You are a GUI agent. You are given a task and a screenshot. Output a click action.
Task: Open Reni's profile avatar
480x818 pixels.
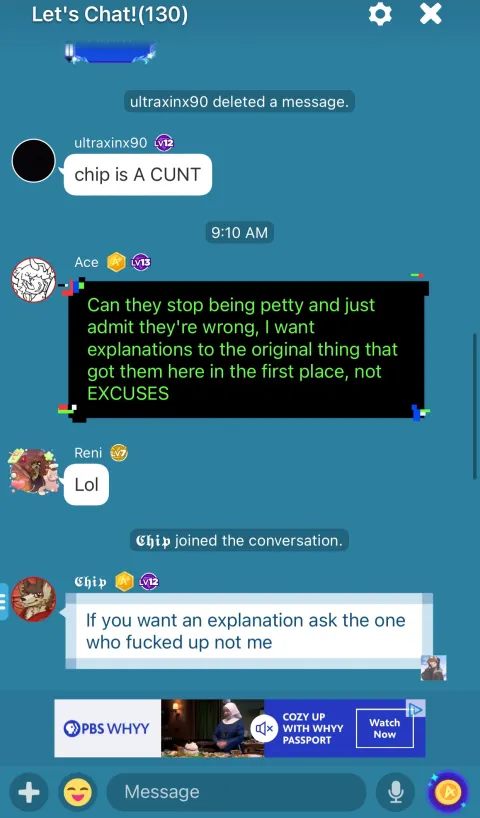33,471
